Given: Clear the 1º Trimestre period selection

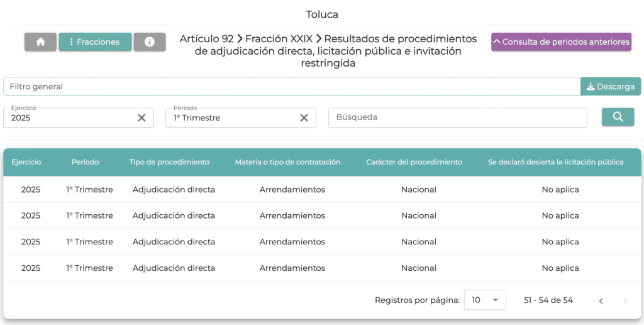Looking at the screenshot, I should pyautogui.click(x=304, y=118).
